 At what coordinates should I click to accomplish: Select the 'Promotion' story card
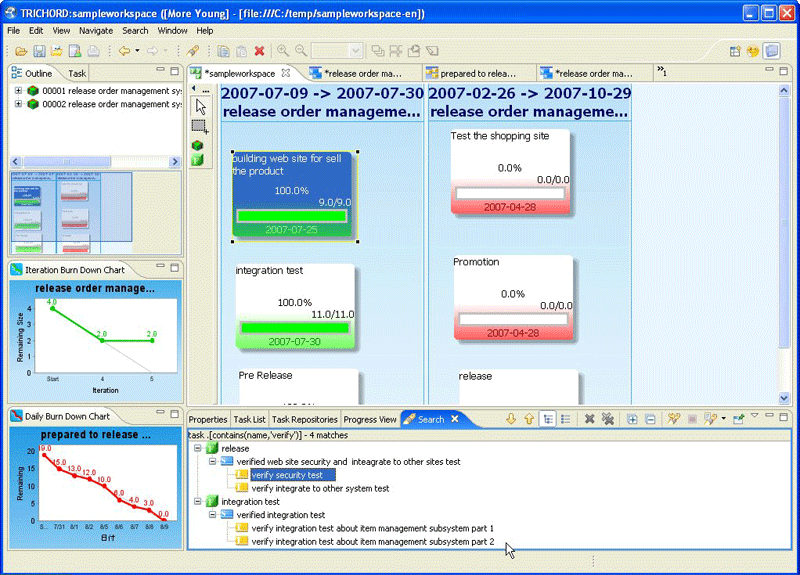513,297
